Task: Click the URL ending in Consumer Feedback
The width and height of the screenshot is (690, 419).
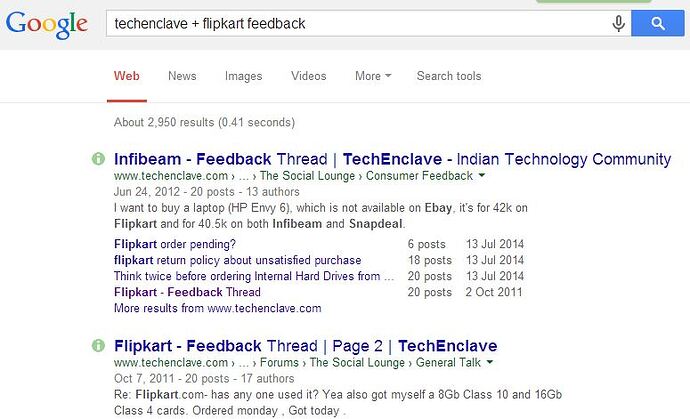Action: pos(293,176)
